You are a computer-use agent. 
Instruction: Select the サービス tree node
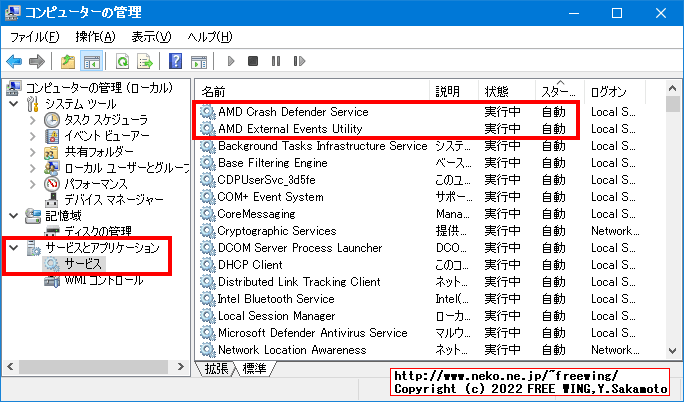[x=83, y=264]
